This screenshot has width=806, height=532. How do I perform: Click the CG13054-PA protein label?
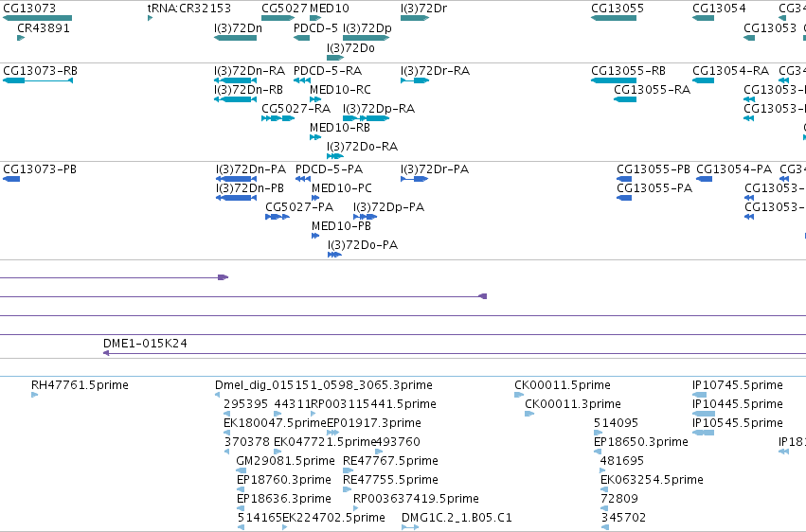[x=734, y=169]
